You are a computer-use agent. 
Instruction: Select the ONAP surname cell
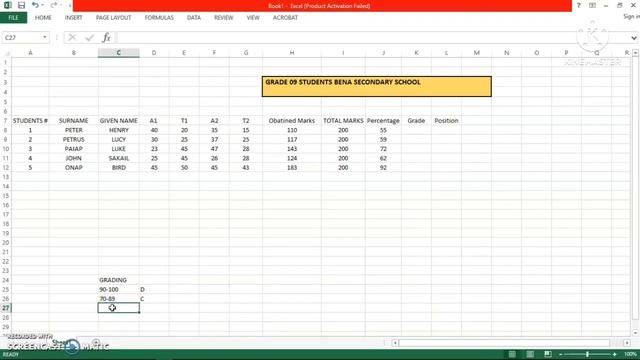tap(73, 168)
